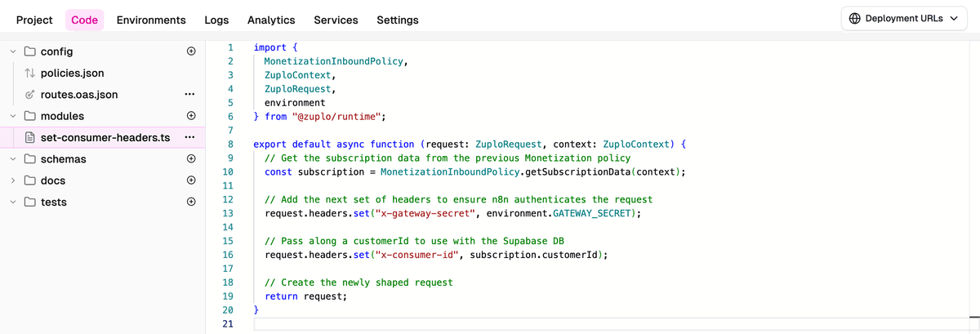
Task: Open the Deployment URLs dropdown
Action: point(903,18)
